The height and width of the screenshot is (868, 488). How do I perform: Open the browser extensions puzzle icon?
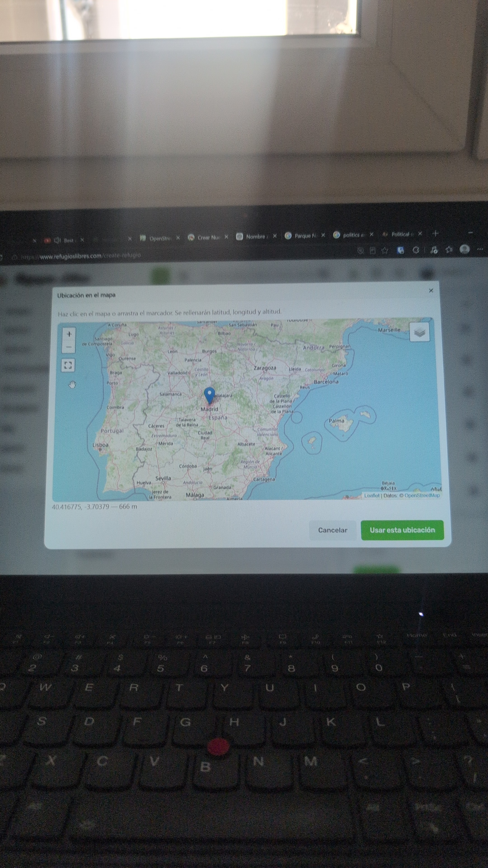416,250
